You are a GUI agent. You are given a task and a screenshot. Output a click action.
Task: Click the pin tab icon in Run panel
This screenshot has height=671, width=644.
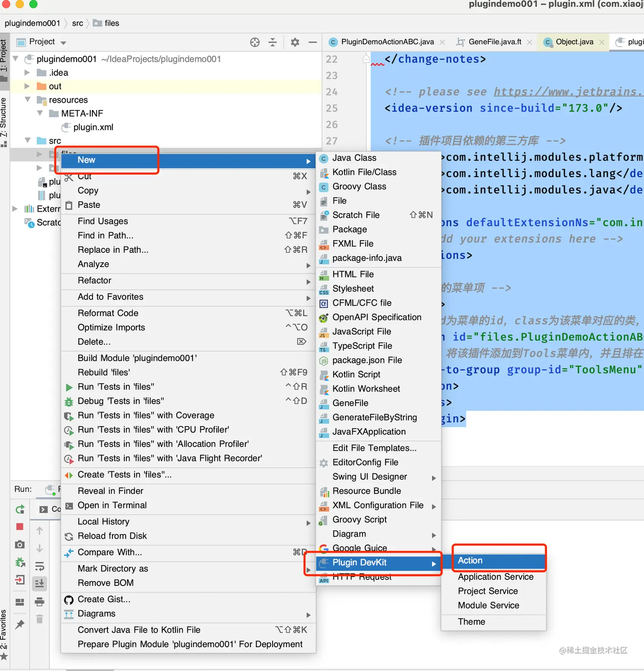pos(20,625)
